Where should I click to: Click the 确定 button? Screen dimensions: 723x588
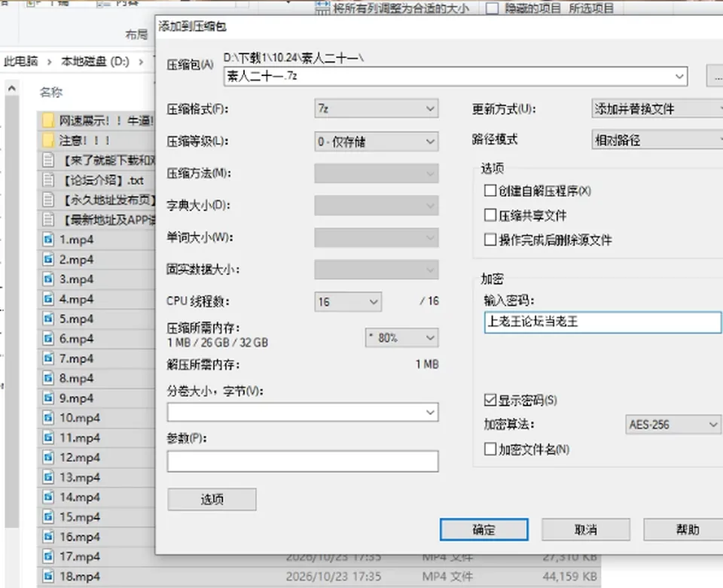coord(484,529)
